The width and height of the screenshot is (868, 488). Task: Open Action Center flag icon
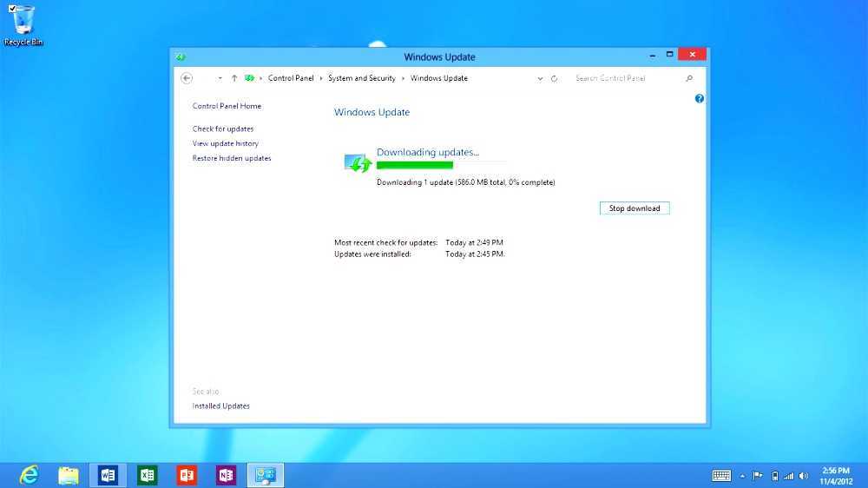(758, 476)
